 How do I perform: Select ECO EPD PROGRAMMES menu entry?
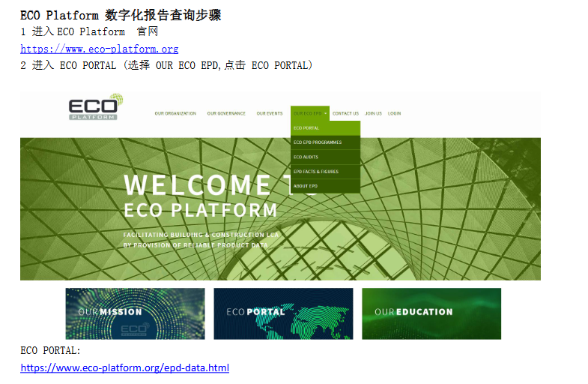(x=325, y=142)
